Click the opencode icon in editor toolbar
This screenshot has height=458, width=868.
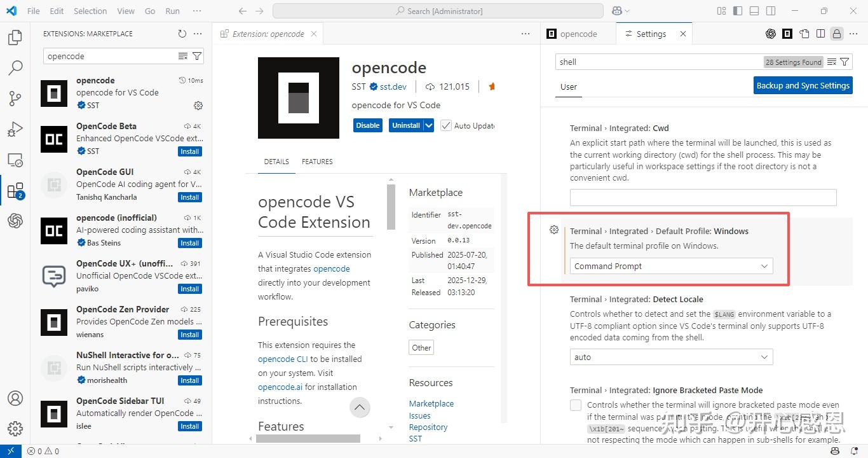[x=787, y=34]
